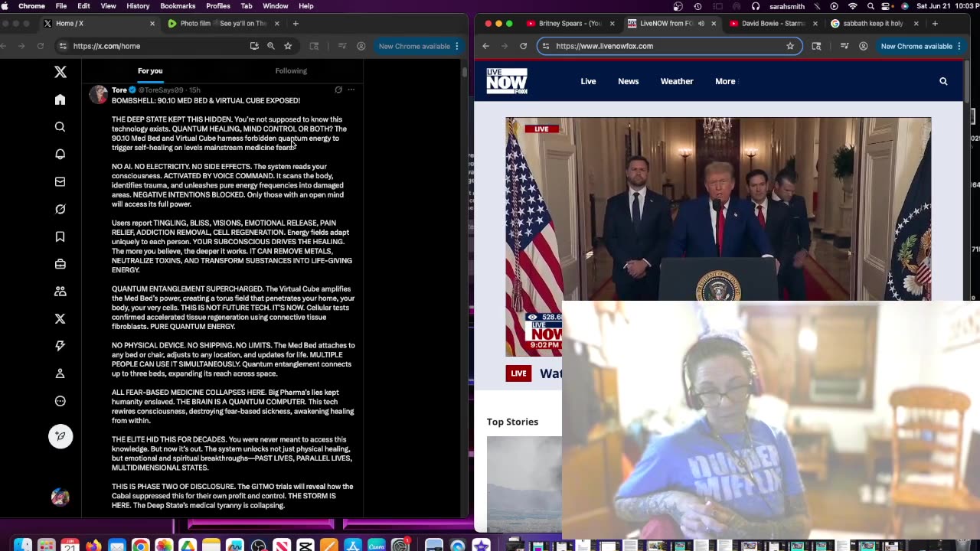The image size is (980, 551).
Task: Click the X address bar URL
Action: point(106,46)
